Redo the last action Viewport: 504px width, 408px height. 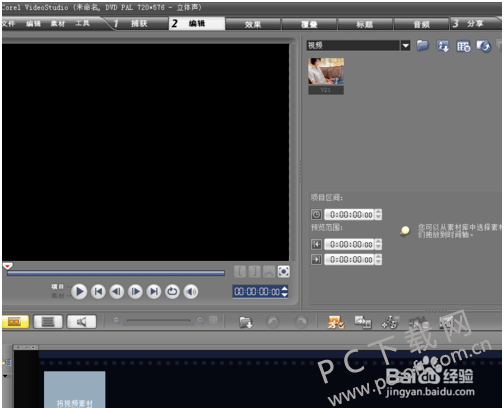click(301, 322)
